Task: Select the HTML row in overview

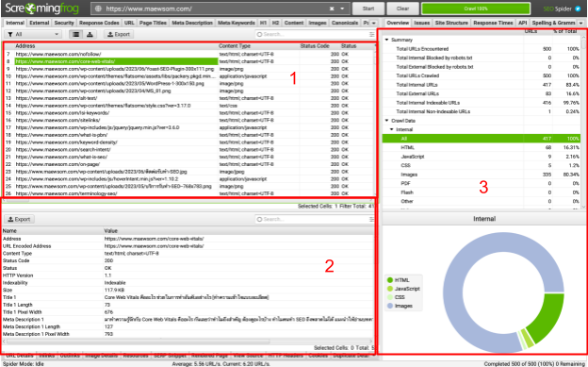Action: (x=482, y=147)
